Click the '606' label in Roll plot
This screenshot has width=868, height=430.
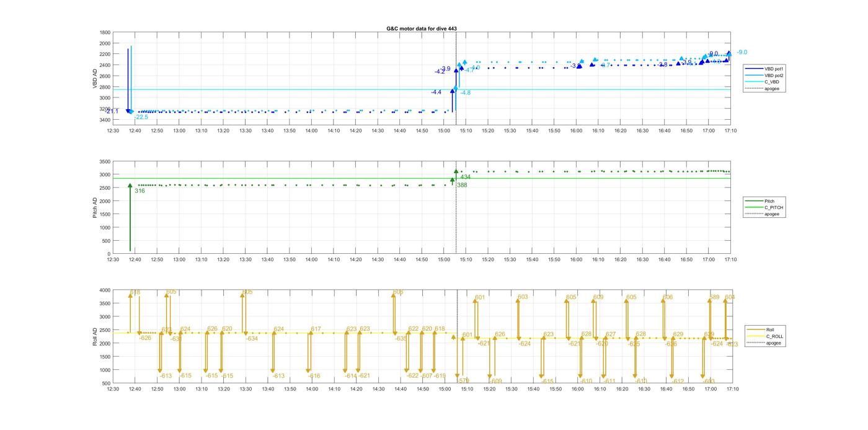point(668,297)
